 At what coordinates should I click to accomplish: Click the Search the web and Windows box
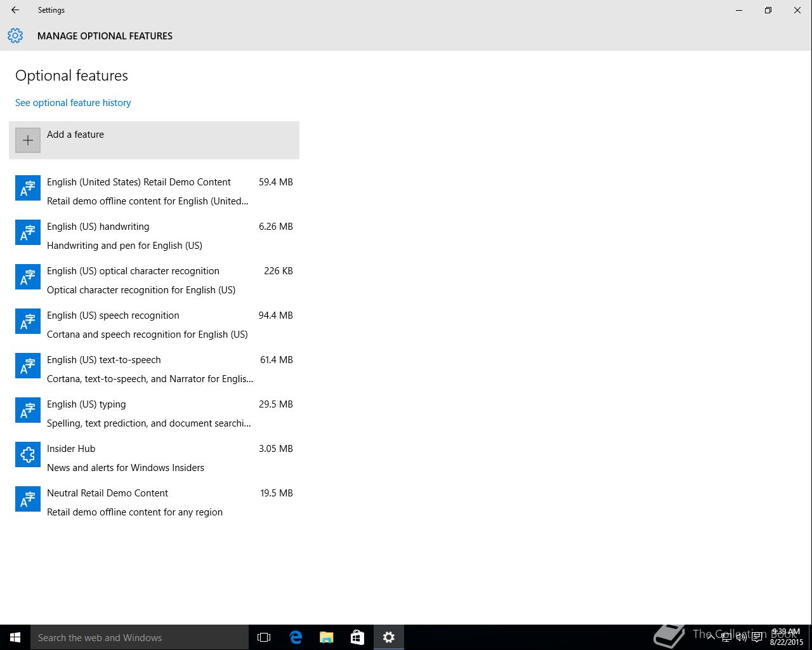click(140, 637)
